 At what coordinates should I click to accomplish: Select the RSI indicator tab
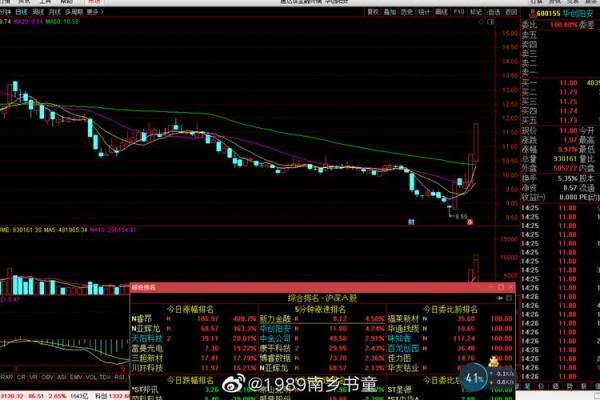coord(119,377)
